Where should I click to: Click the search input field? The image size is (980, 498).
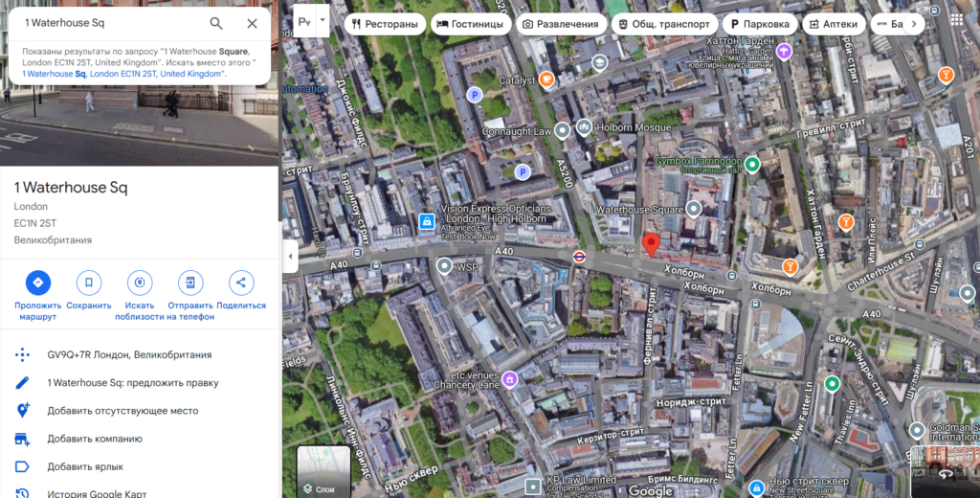pyautogui.click(x=105, y=23)
